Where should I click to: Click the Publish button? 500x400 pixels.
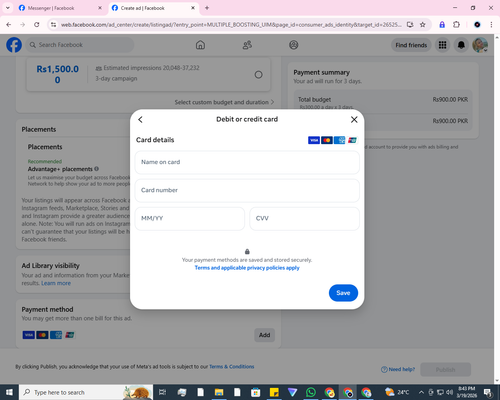tap(446, 370)
